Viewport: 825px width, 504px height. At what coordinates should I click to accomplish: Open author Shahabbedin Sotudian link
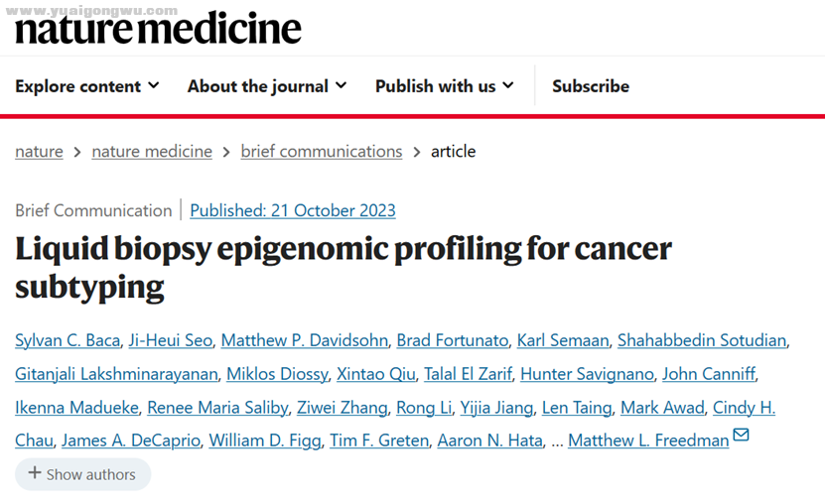coord(702,340)
